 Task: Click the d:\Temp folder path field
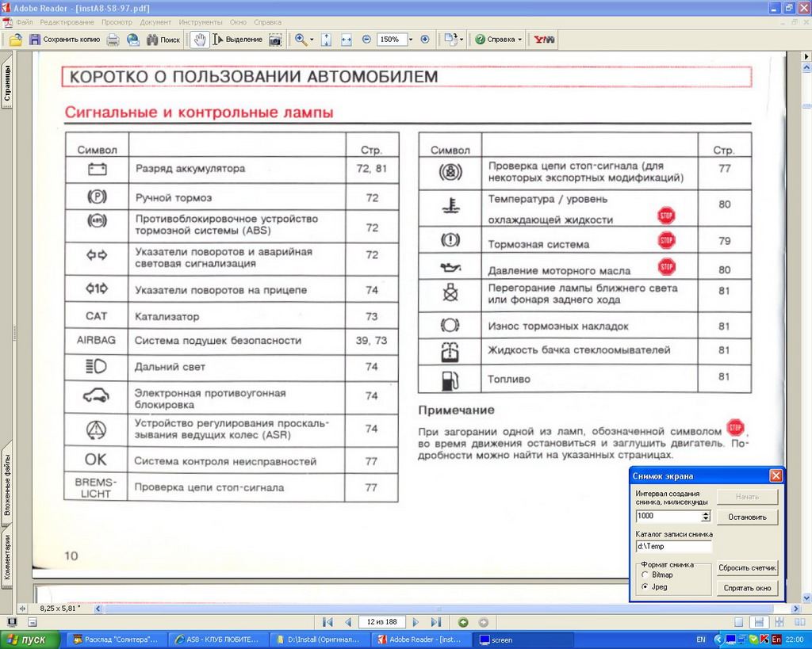tap(673, 546)
